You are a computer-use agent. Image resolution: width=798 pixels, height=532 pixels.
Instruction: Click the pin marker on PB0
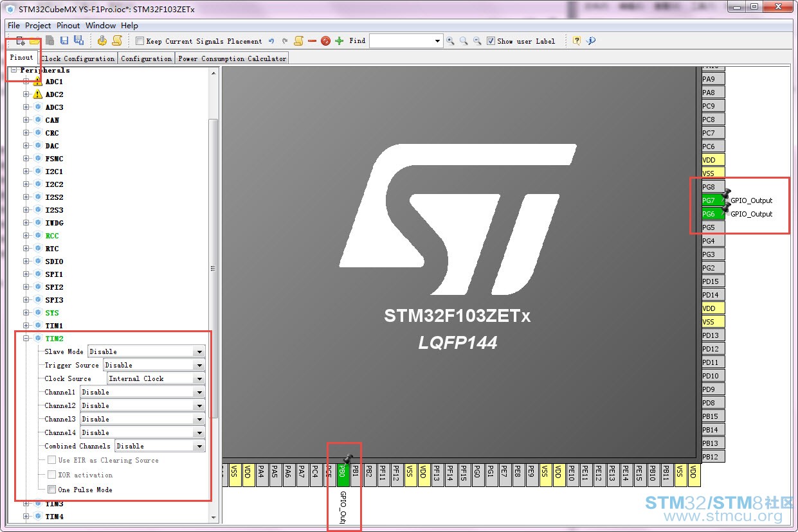click(x=348, y=459)
